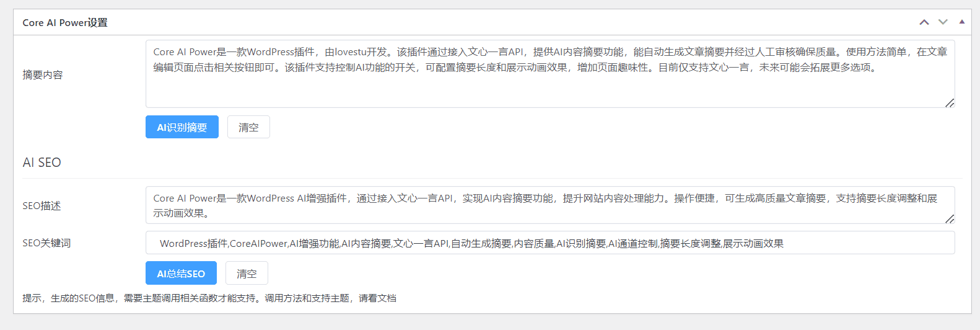Click the hint text mentioning 请看文档

209,298
